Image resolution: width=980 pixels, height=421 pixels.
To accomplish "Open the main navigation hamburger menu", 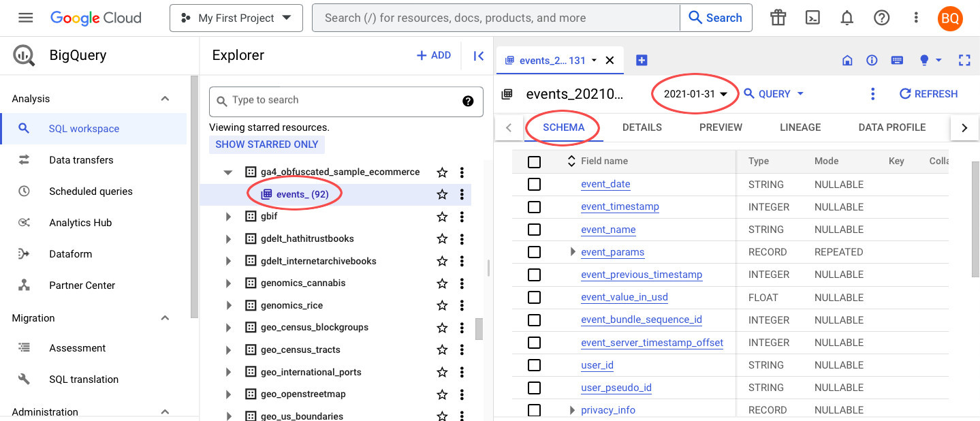I will 25,18.
